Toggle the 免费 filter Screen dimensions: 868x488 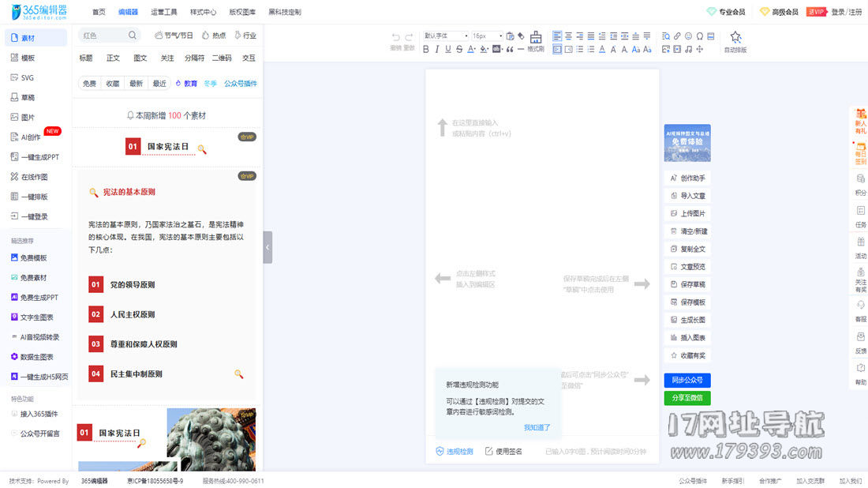coord(89,84)
